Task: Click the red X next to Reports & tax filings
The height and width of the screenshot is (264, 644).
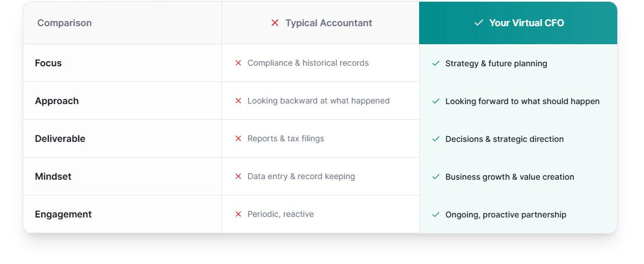Action: tap(238, 138)
